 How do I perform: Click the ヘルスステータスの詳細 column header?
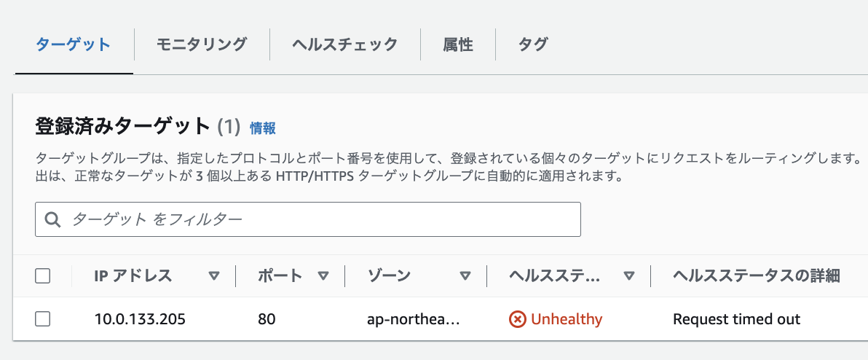pyautogui.click(x=757, y=275)
